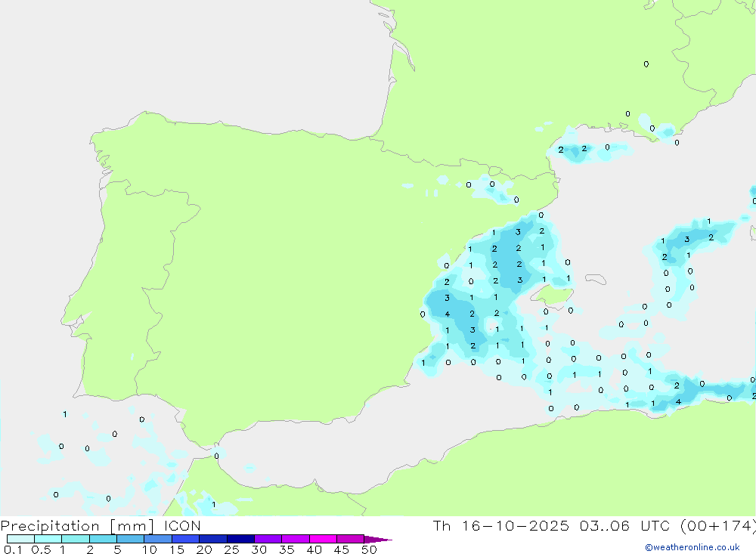Click the legend swatch between 1 and 2
Viewport: 756px width, 554px height.
pyautogui.click(x=76, y=539)
